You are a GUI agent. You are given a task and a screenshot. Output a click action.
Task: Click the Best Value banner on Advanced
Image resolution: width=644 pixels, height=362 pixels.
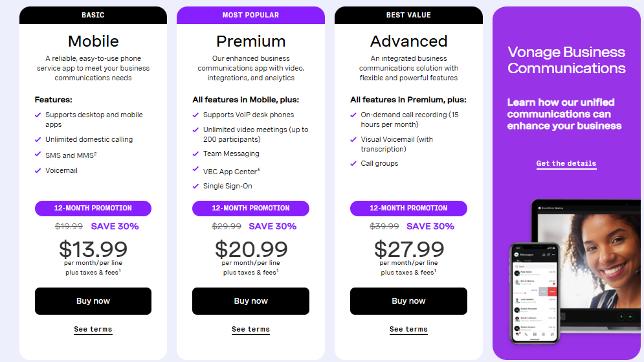[x=408, y=15]
